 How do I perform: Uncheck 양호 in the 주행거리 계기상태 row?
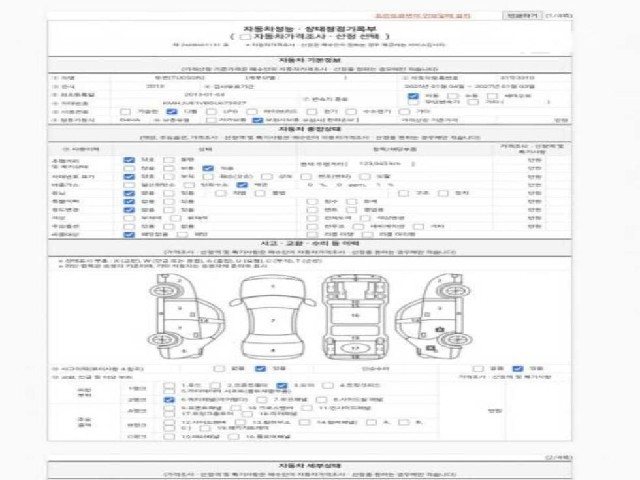coord(129,160)
